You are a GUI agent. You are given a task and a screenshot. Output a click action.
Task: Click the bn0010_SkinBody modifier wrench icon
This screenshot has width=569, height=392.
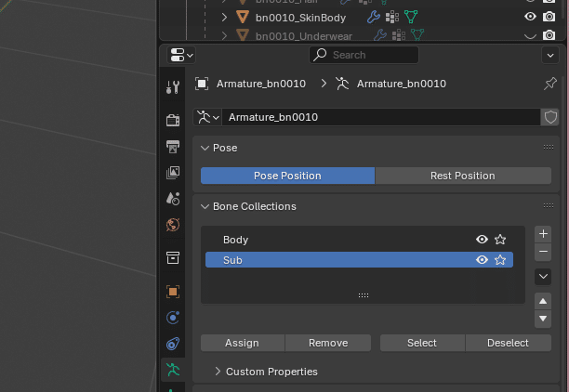click(x=374, y=17)
